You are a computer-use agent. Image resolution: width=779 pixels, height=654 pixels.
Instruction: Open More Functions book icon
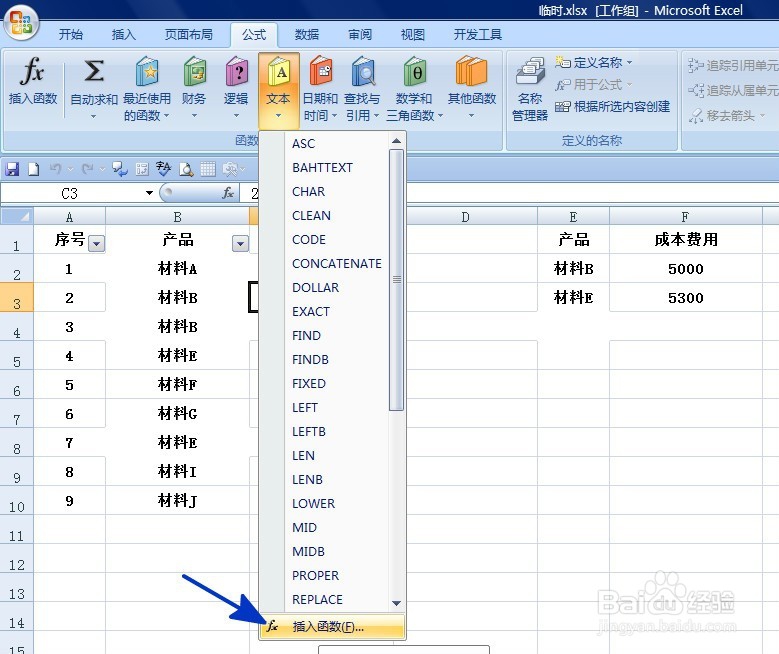pos(471,87)
